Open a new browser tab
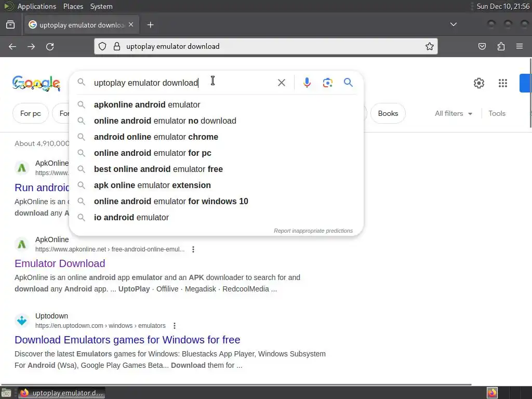This screenshot has width=532, height=399. 150,25
